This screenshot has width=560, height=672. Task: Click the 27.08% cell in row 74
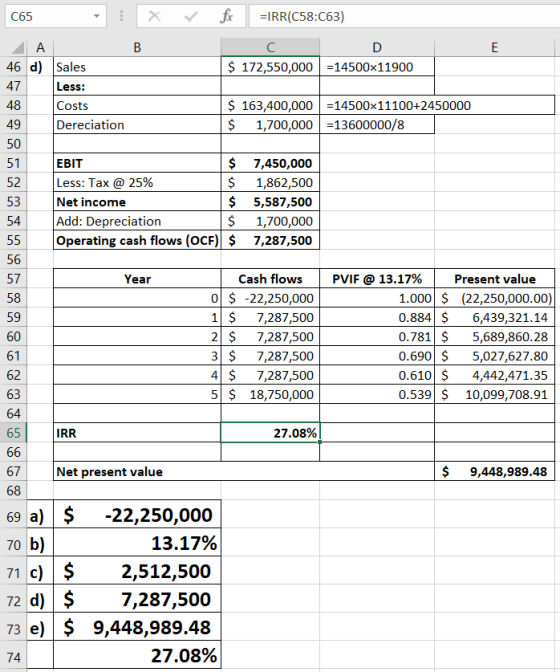(x=137, y=656)
